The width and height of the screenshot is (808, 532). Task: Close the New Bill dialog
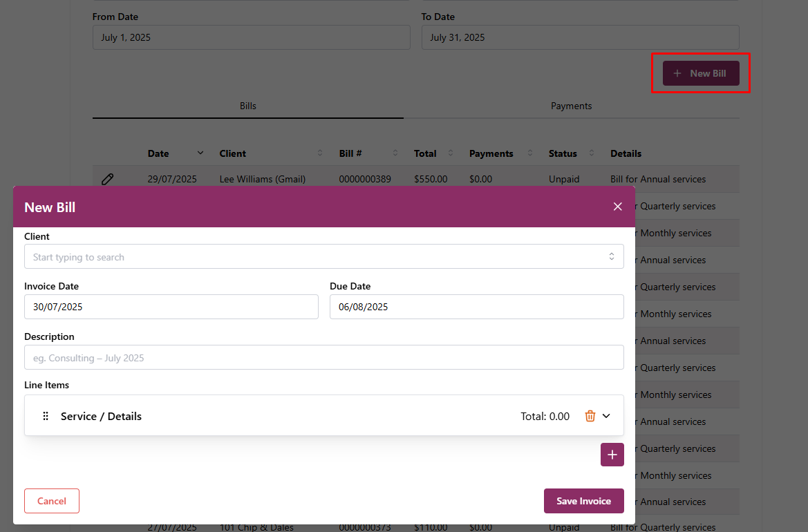click(617, 207)
